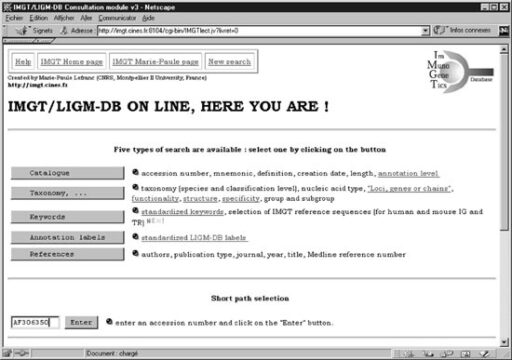Follow the Help link
The width and height of the screenshot is (512, 360).
point(23,62)
